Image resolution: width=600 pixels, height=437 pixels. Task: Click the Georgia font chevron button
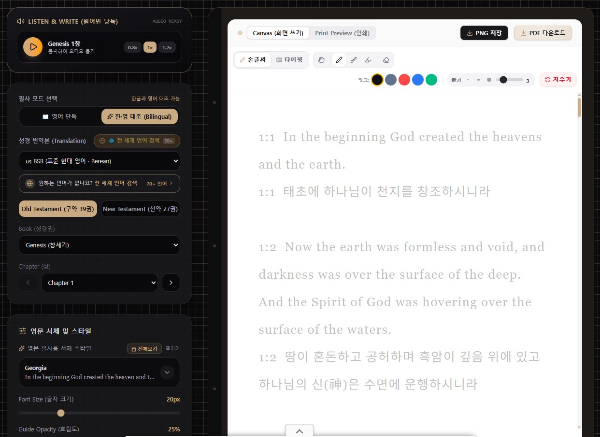[167, 372]
